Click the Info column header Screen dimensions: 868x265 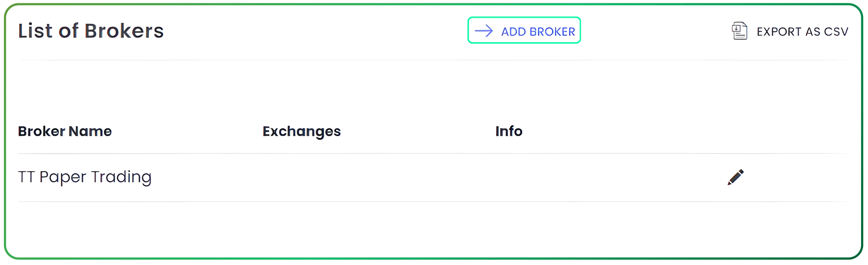[x=509, y=131]
